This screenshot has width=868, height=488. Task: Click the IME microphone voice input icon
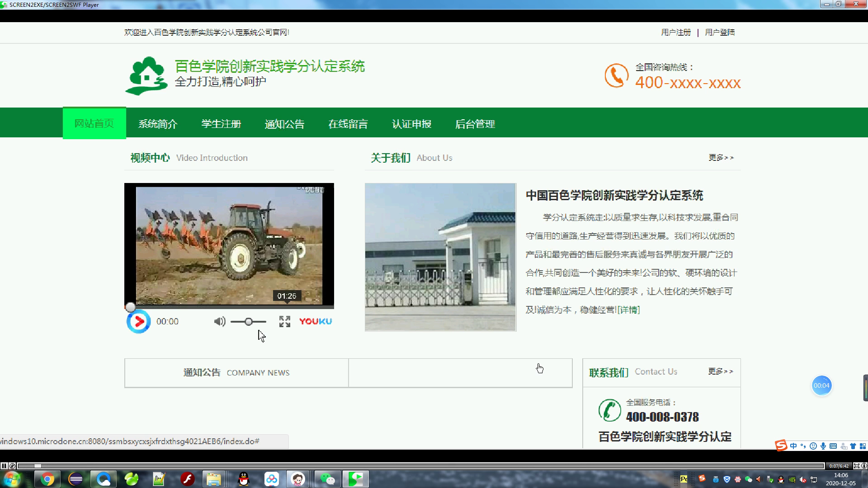(823, 446)
